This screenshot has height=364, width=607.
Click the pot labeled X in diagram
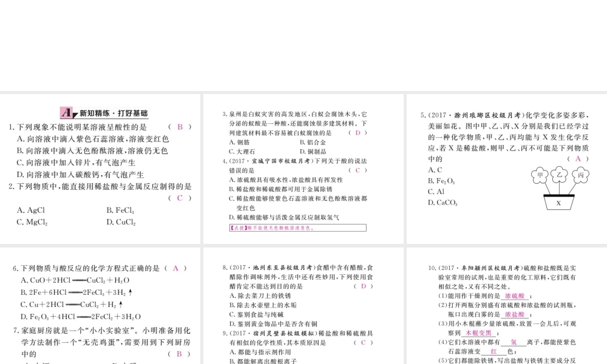coord(558,202)
